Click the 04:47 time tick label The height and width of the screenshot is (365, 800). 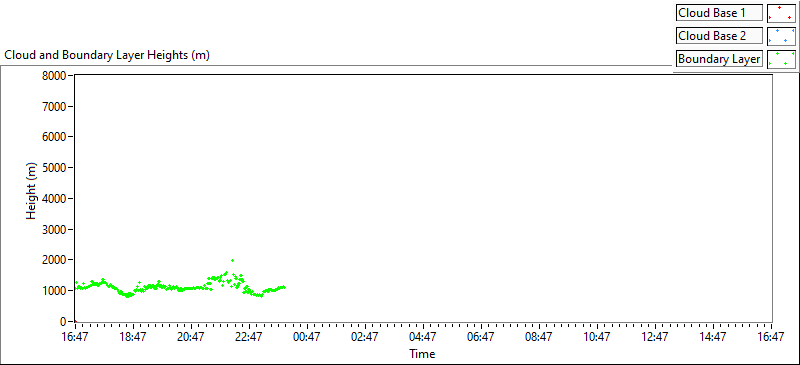click(x=423, y=336)
